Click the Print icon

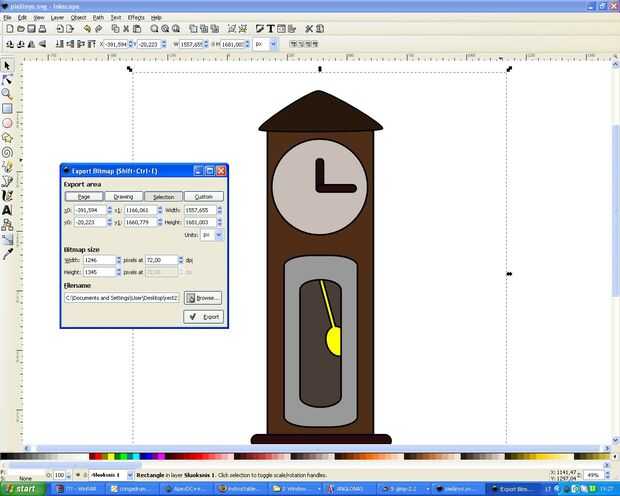click(x=42, y=28)
